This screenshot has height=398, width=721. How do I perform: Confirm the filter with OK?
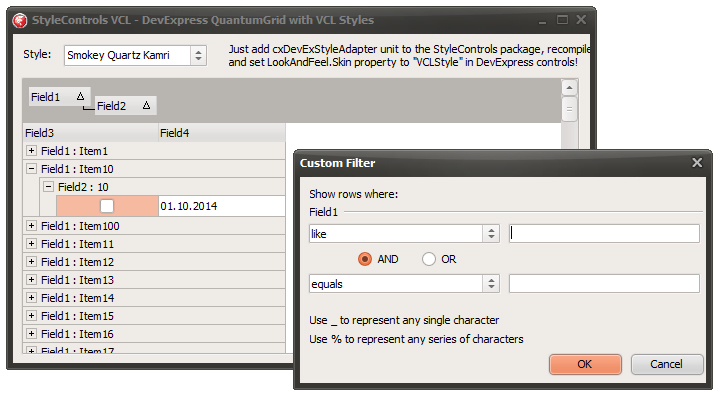(x=585, y=364)
